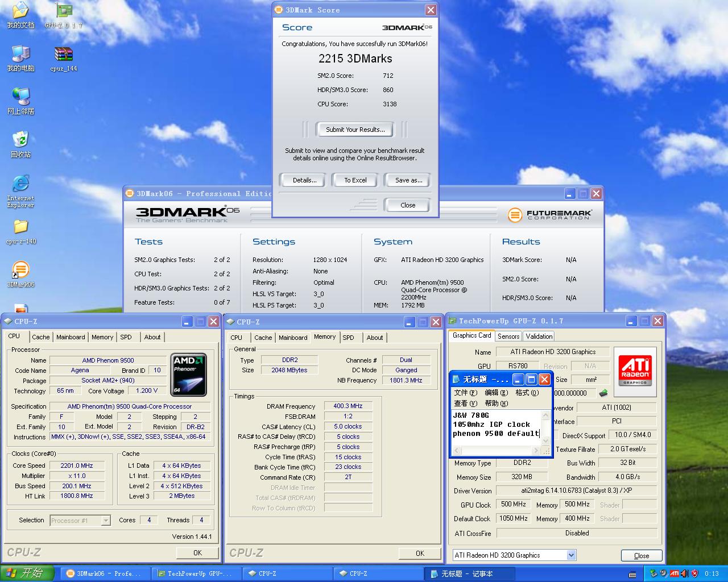The width and height of the screenshot is (728, 582).
Task: Click Submit Your Results button
Action: pyautogui.click(x=355, y=130)
